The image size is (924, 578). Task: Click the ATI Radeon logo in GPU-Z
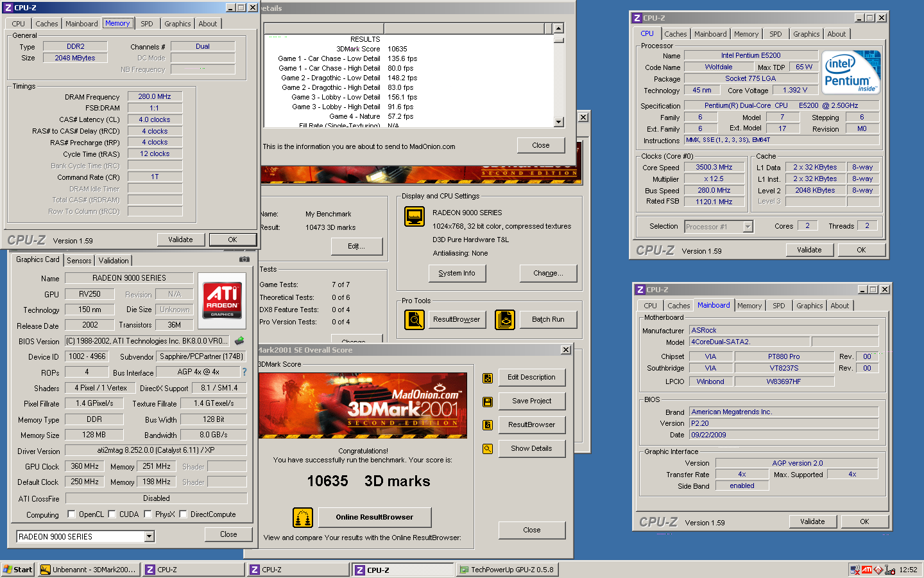222,300
